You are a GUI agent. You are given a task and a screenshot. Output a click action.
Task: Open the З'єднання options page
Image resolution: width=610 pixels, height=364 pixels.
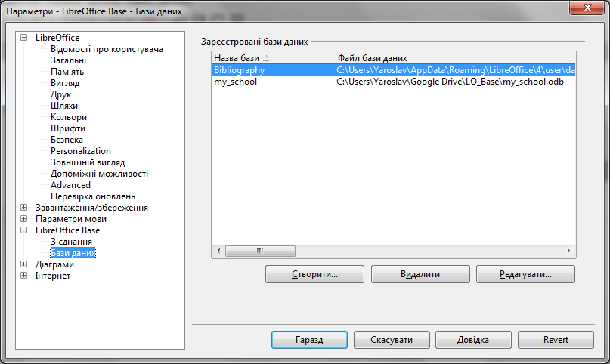coord(71,242)
